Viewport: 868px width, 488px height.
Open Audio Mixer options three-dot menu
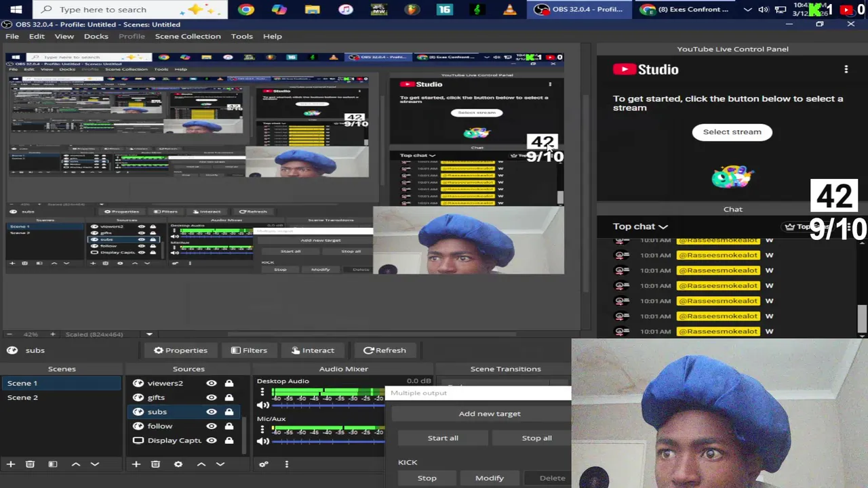coord(286,464)
